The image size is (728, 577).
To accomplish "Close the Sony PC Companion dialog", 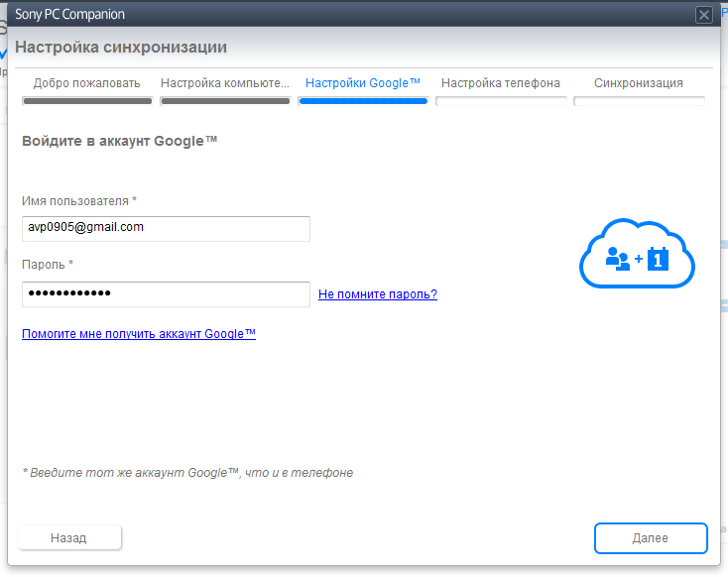I will pyautogui.click(x=704, y=14).
